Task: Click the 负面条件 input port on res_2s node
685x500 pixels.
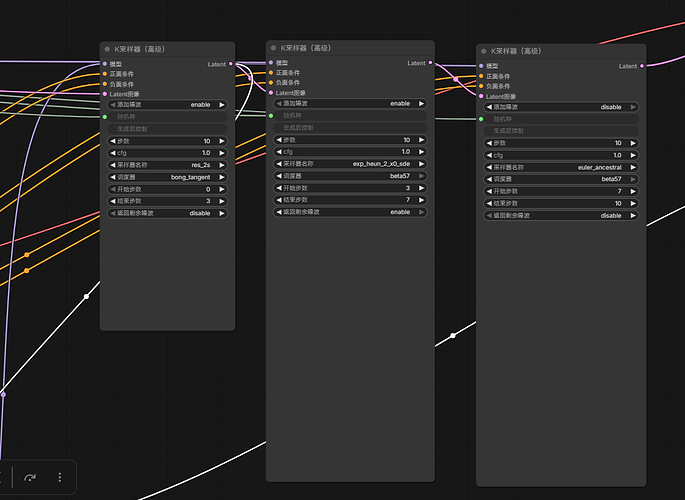Action: pos(105,84)
